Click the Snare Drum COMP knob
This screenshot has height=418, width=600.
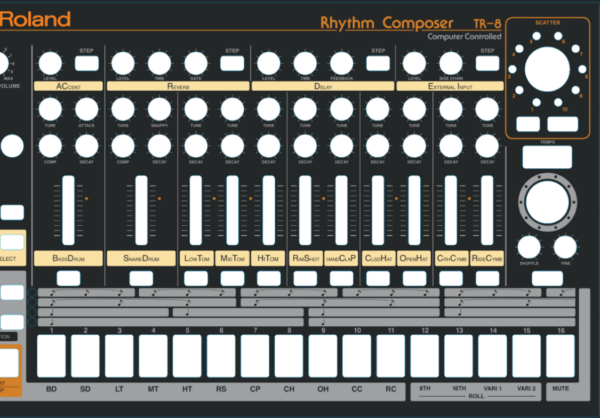tap(123, 146)
